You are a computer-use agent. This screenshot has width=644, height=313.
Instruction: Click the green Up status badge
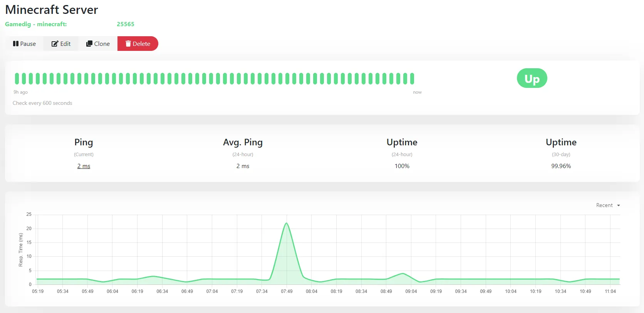tap(532, 78)
